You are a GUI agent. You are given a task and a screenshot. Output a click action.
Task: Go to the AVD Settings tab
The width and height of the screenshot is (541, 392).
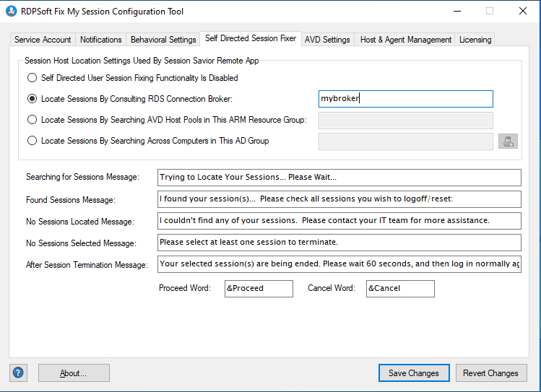point(327,40)
